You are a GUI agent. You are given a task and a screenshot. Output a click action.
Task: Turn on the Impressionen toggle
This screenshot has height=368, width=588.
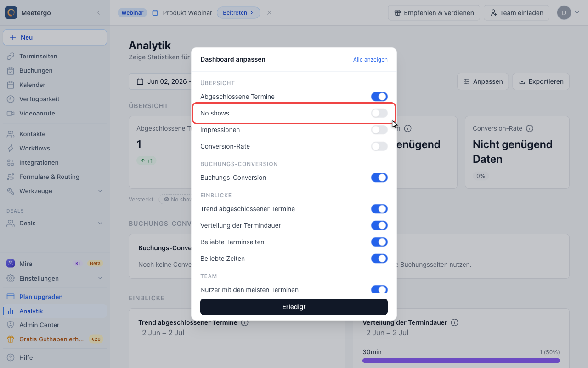379,130
